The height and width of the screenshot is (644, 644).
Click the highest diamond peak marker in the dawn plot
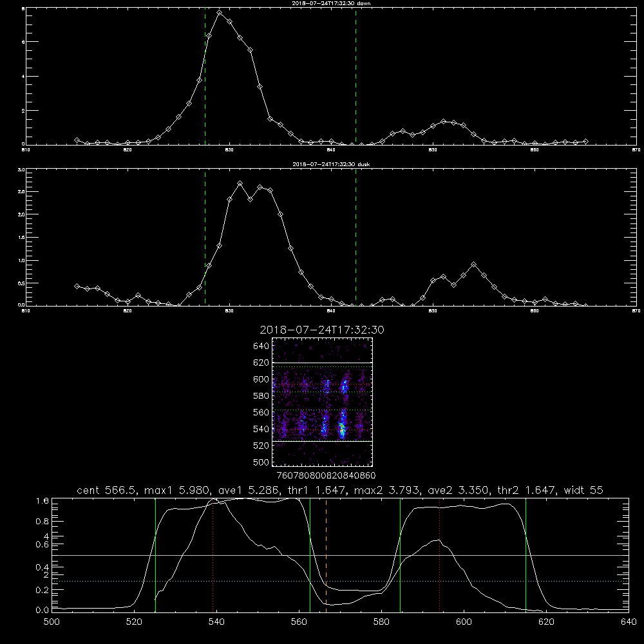click(x=220, y=13)
